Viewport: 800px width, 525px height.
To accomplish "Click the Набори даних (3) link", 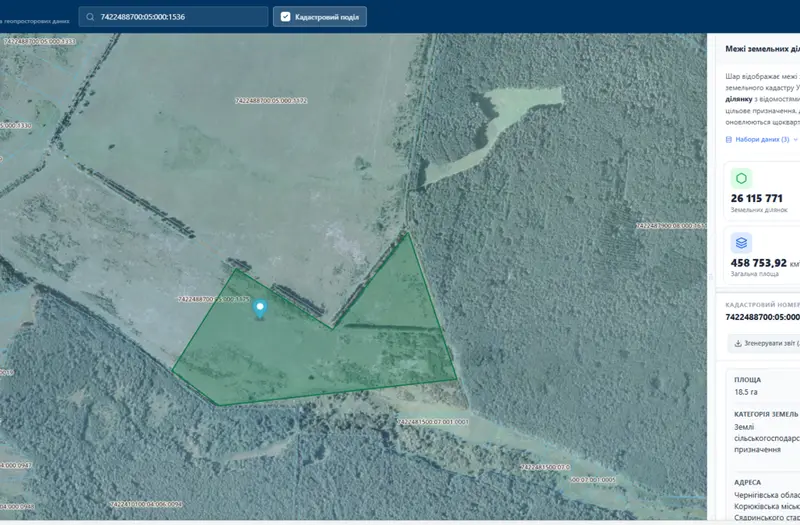I will coord(762,139).
